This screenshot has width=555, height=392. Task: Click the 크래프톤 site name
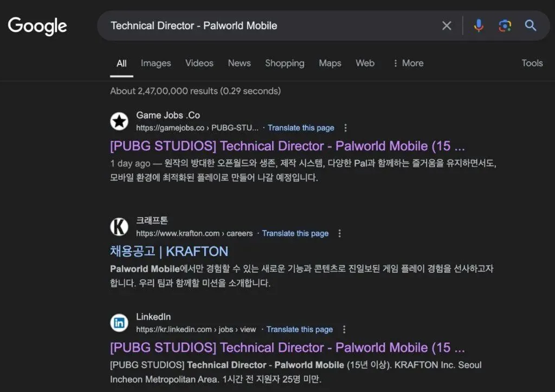click(152, 221)
